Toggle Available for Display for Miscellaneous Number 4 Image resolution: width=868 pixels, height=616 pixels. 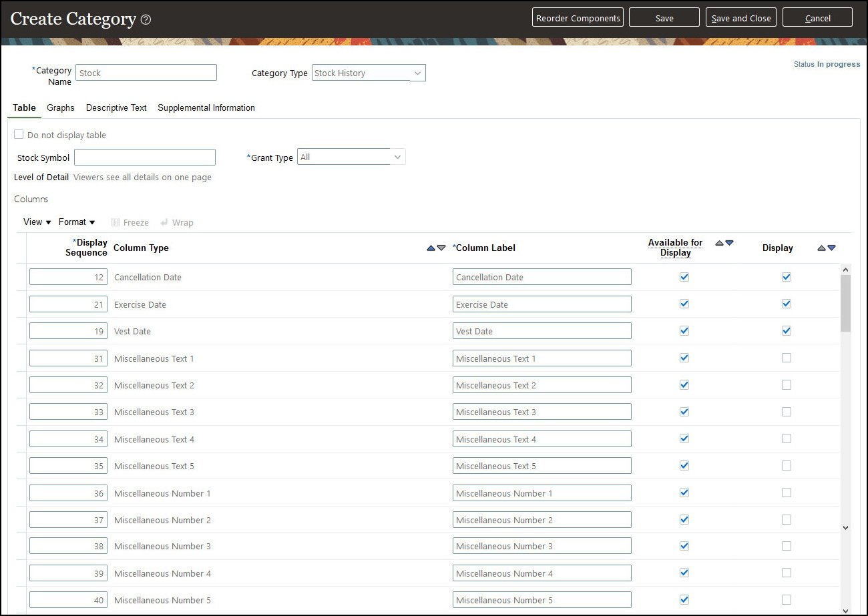click(684, 573)
